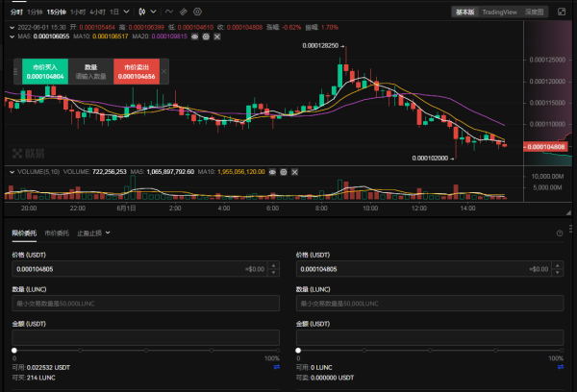
Task: Click the buy amount percentage slider
Action: (x=144, y=348)
